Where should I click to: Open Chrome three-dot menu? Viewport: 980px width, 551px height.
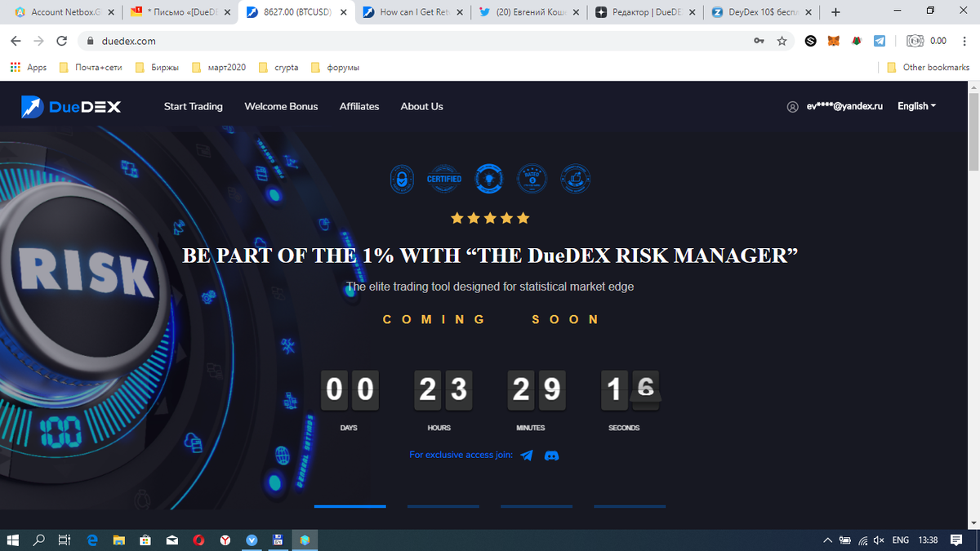(x=964, y=41)
